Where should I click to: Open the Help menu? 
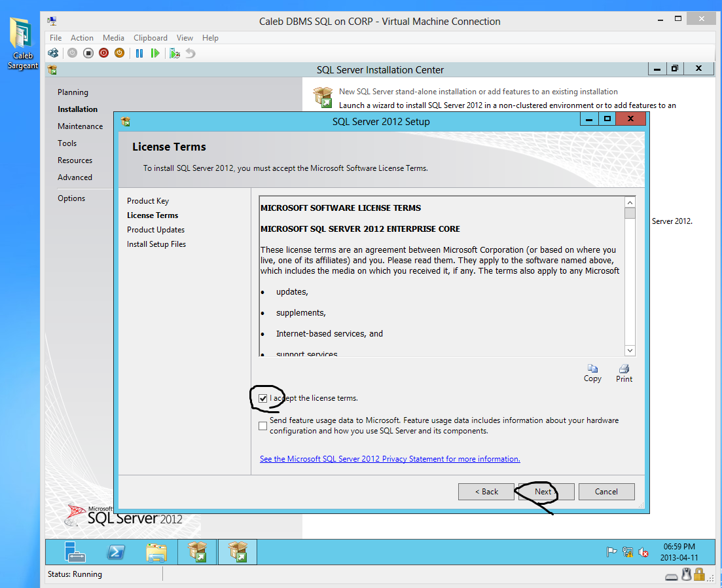pyautogui.click(x=210, y=38)
